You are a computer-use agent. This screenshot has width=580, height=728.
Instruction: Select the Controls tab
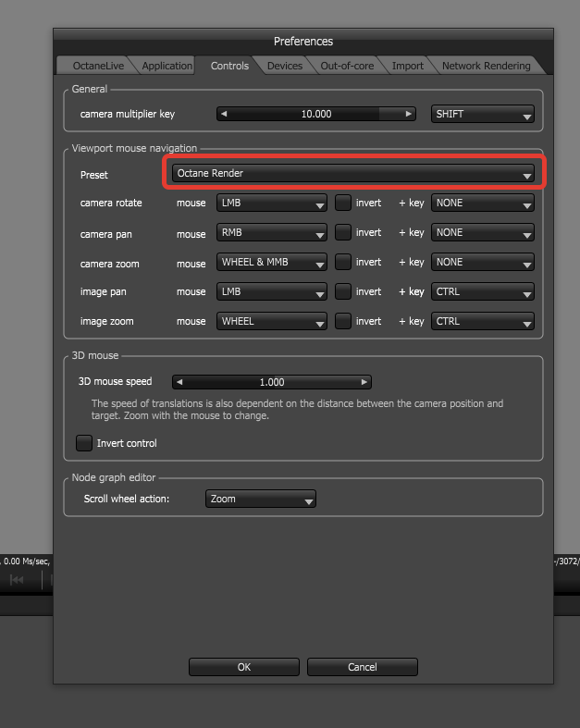tap(229, 66)
